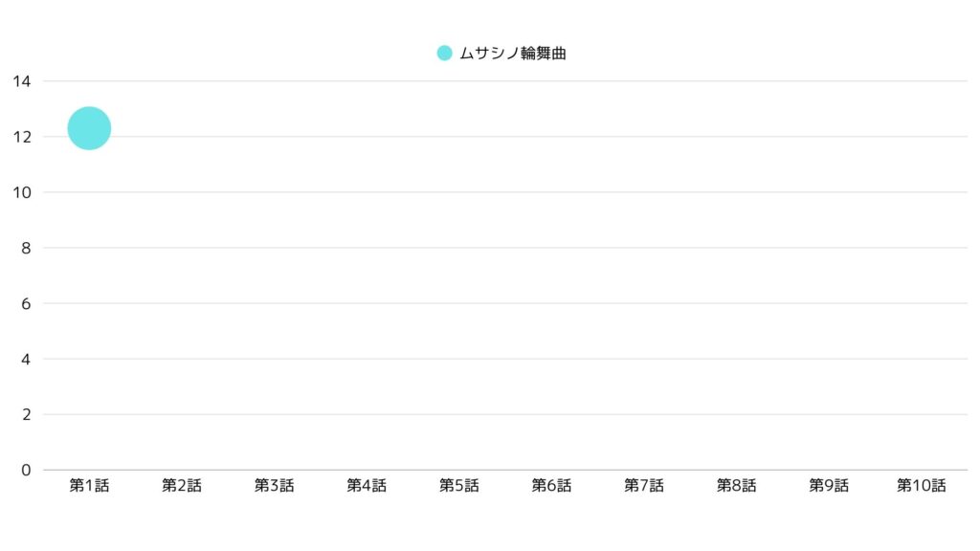Viewport: 980px width, 551px height.
Task: Click the y-axis value 6
Action: (26, 303)
